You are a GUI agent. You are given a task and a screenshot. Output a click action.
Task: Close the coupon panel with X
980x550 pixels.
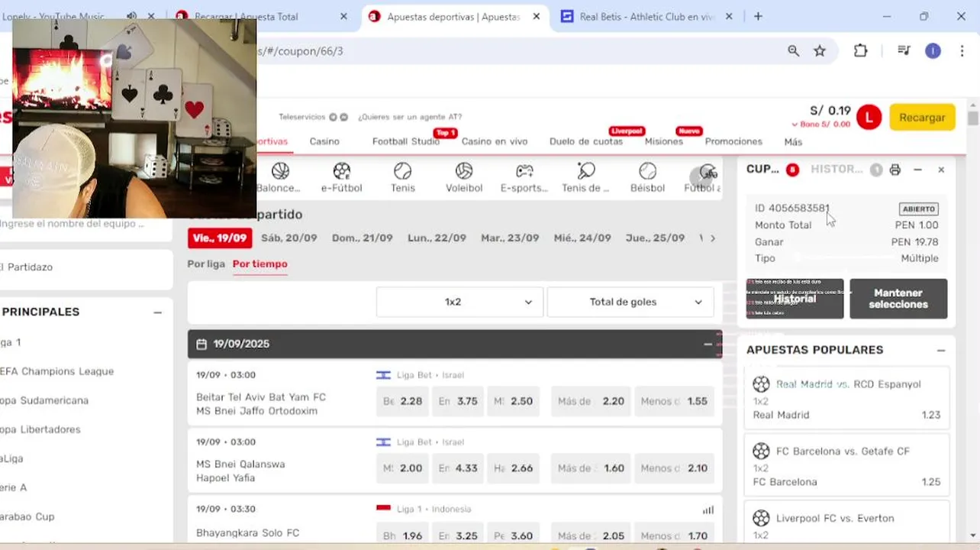(x=941, y=170)
